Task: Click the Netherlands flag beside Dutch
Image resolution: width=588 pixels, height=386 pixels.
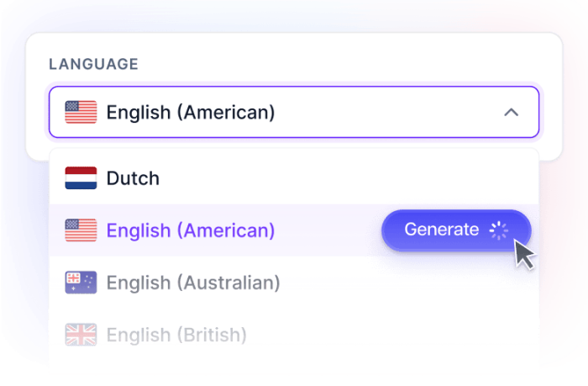Action: coord(81,178)
